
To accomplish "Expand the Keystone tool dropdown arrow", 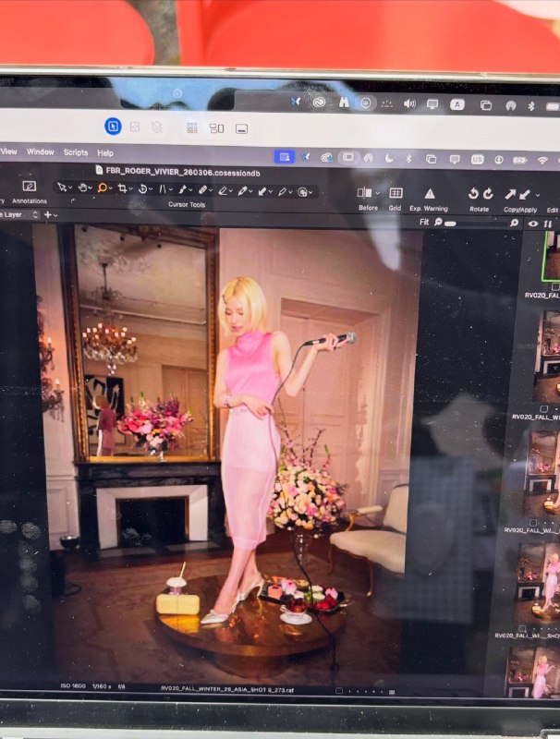I will pyautogui.click(x=170, y=190).
